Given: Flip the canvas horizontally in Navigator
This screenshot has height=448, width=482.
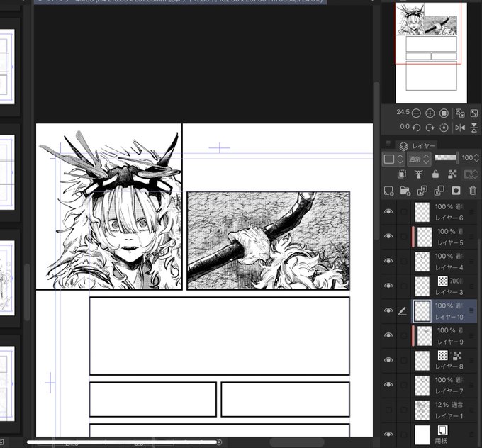Looking at the screenshot, I should point(460,128).
